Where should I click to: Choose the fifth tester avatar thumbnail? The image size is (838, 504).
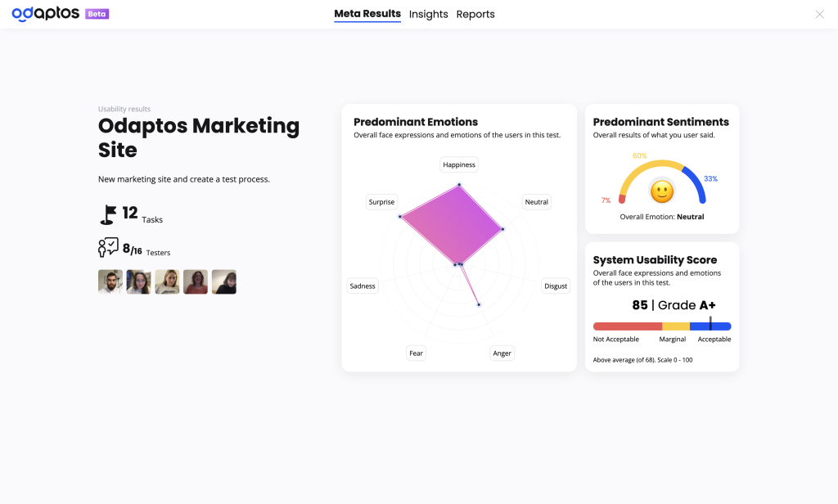click(224, 281)
